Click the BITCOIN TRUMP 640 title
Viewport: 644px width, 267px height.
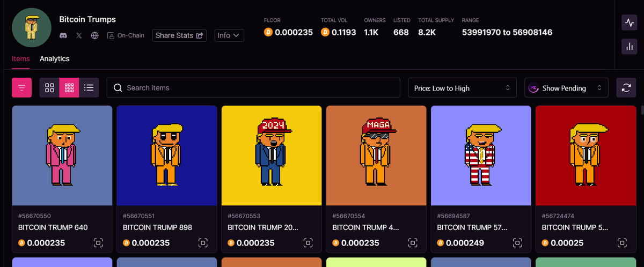pos(53,227)
